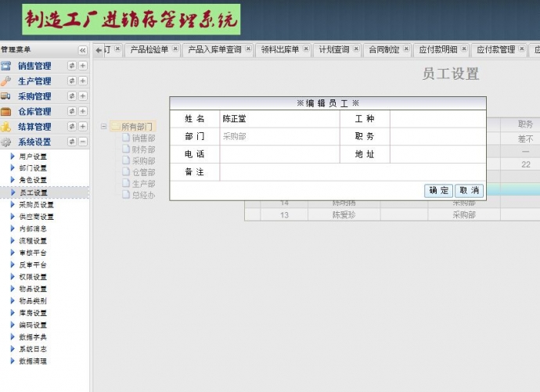Image resolution: width=540 pixels, height=392 pixels.
Task: Collapse the 管理菜单 sidebar panel
Action: coord(83,50)
